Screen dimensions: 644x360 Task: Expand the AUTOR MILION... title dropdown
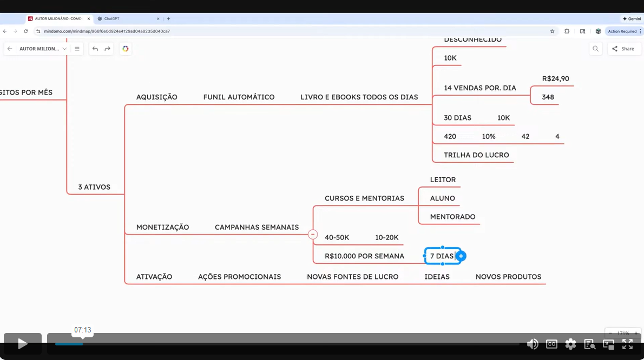(64, 49)
